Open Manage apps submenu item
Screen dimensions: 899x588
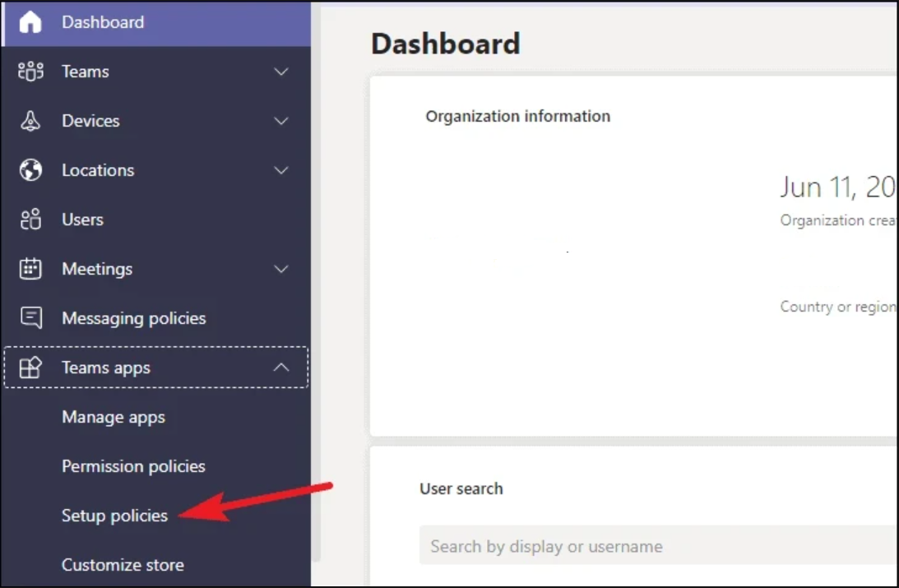pos(114,417)
